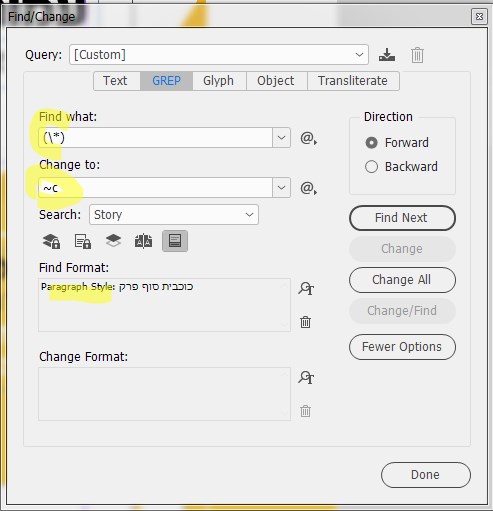Click Specify attributes to find icon

pyautogui.click(x=306, y=288)
